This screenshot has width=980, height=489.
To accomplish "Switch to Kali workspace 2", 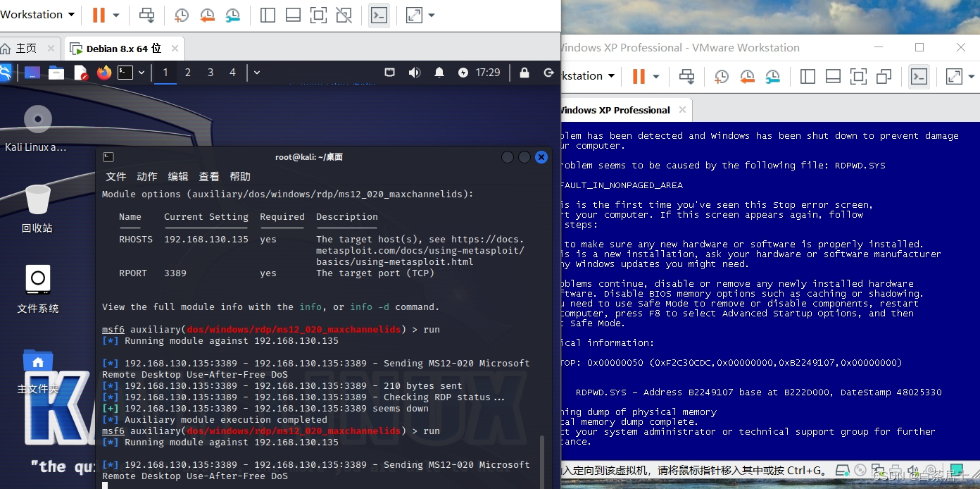I will 188,73.
